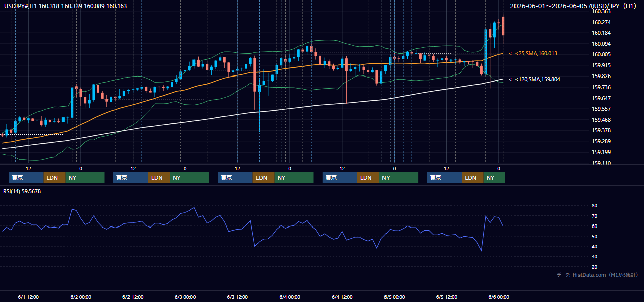Click price axis value 159.110

601,163
